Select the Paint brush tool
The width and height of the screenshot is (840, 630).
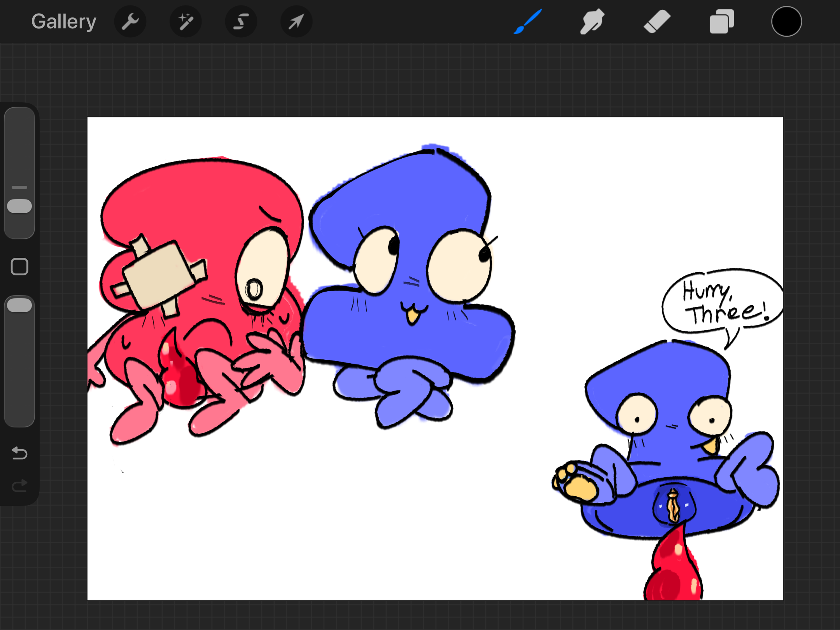(x=528, y=22)
